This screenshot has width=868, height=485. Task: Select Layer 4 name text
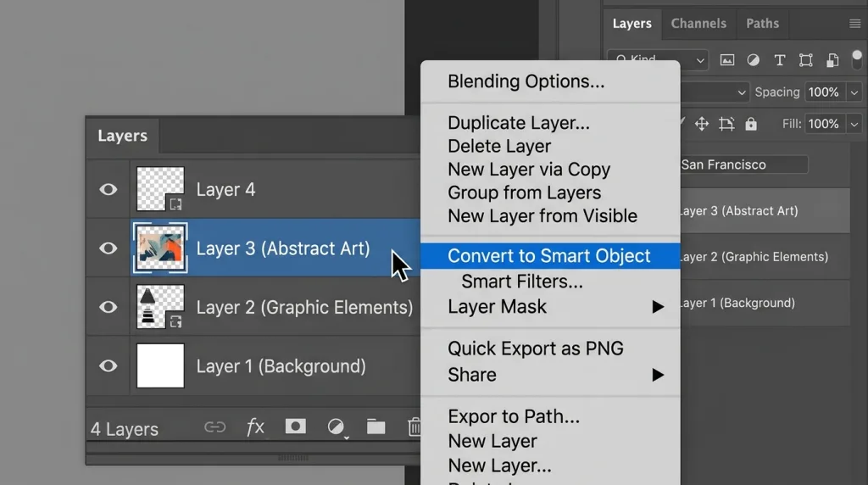tap(225, 190)
